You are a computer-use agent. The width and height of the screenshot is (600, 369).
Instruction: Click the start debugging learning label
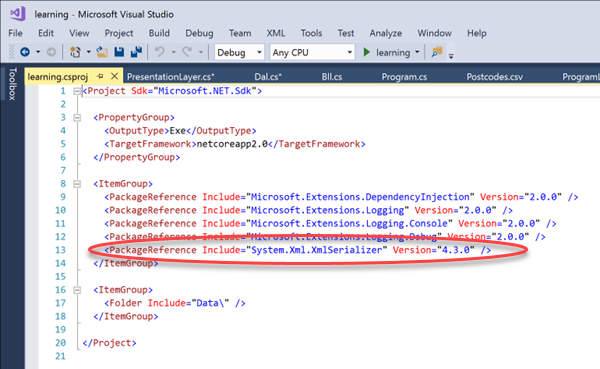pos(393,52)
